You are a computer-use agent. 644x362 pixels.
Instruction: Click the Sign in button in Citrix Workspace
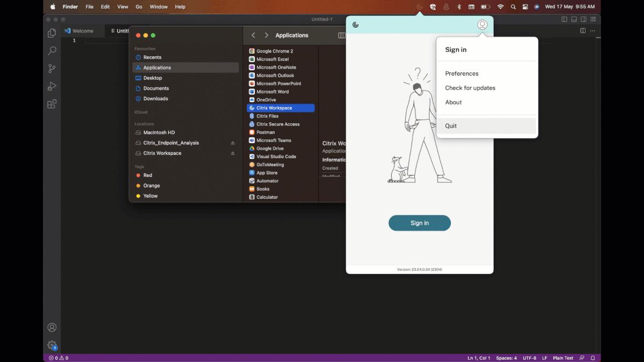click(420, 223)
